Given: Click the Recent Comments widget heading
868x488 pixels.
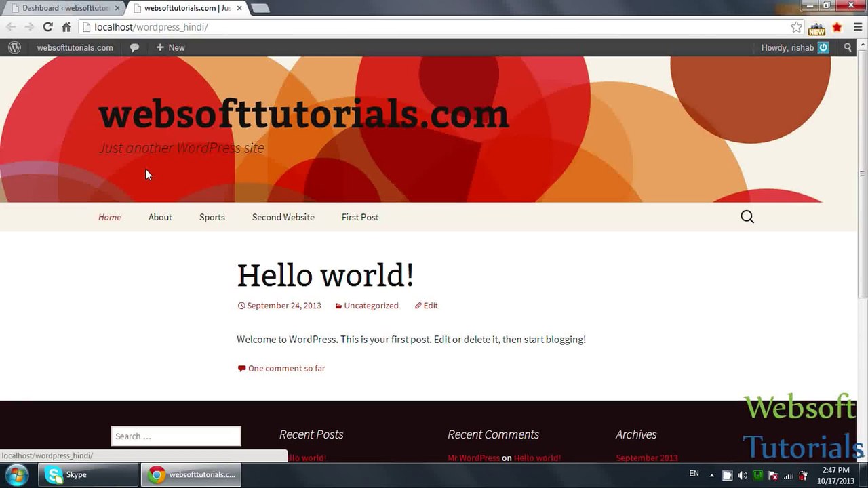Looking at the screenshot, I should tap(493, 434).
